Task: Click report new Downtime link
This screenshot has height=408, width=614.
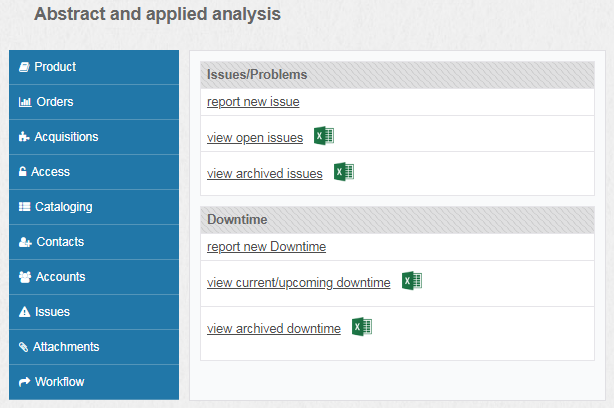Action: coord(266,247)
